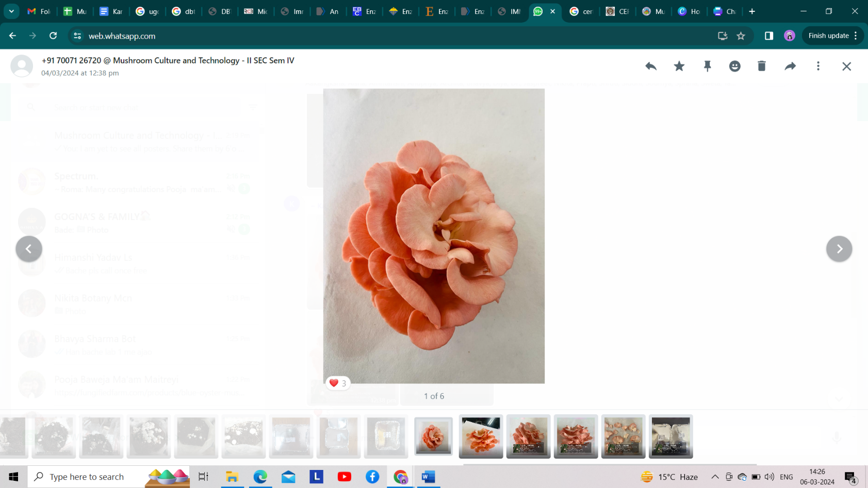Open File Explorer from the taskbar

pos(232,477)
